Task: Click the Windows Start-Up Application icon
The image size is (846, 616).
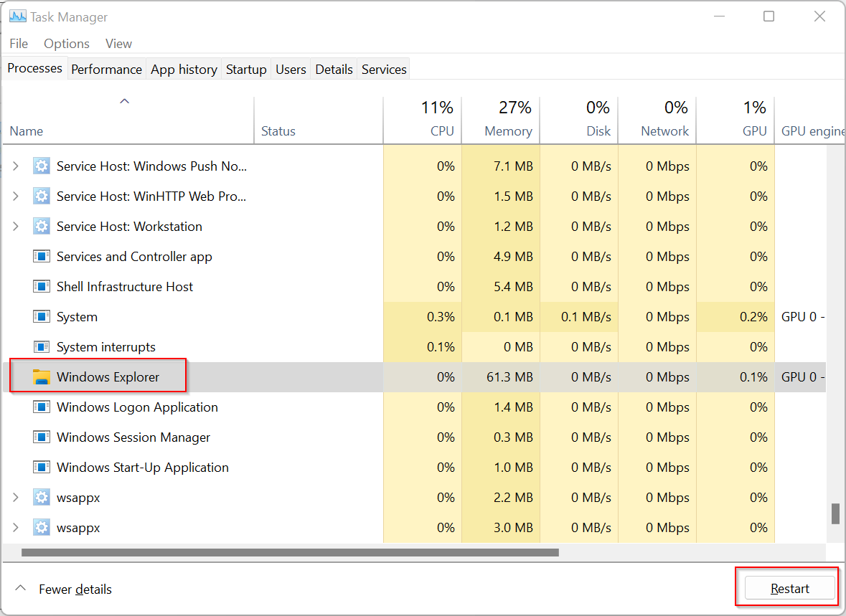Action: (x=42, y=467)
